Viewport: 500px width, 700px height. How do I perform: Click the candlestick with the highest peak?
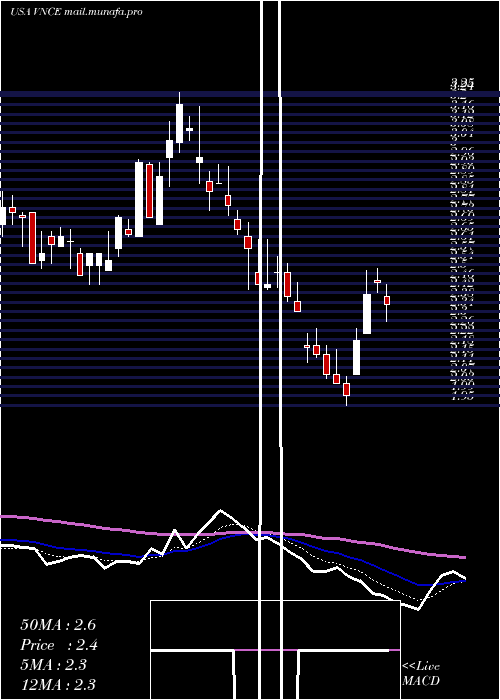(179, 123)
